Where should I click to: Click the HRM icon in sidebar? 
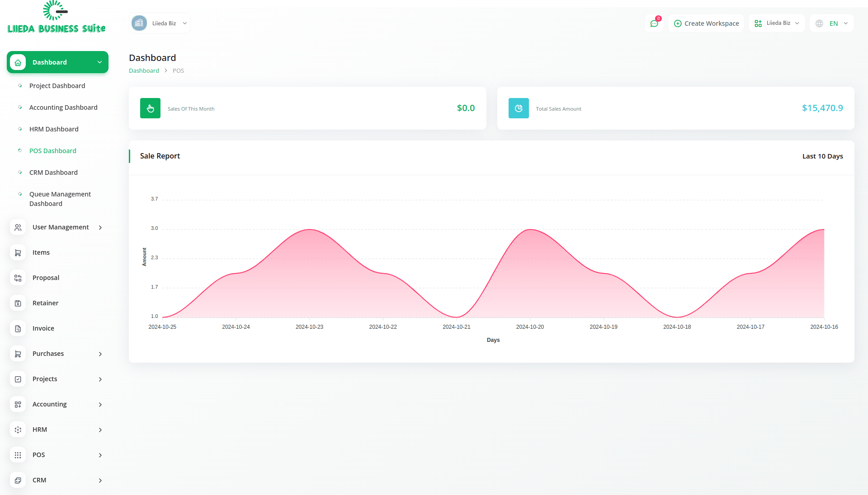pos(18,430)
